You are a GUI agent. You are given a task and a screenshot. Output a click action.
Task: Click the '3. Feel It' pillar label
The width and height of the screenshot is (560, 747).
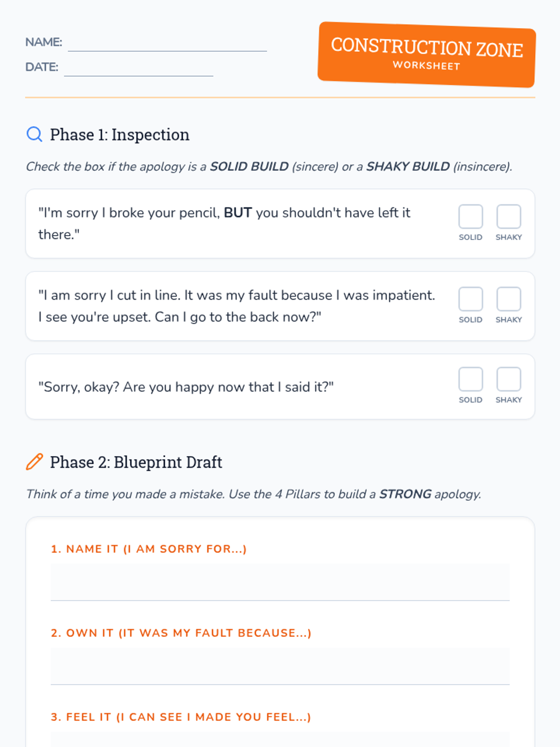pyautogui.click(x=181, y=717)
